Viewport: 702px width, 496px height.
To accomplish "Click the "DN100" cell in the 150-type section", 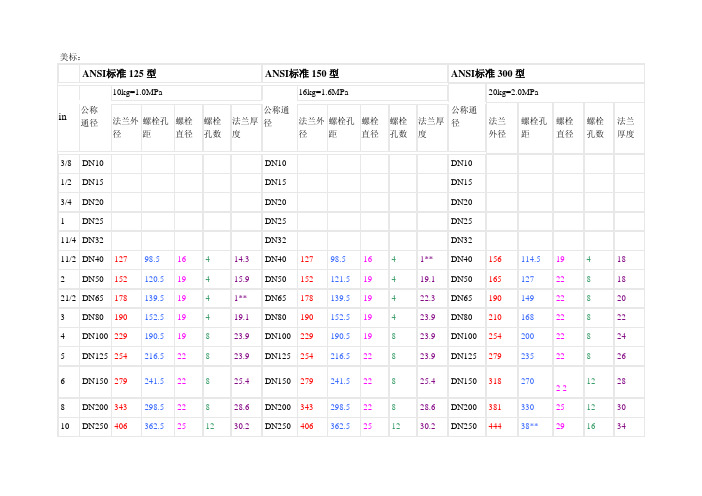I will coord(278,336).
